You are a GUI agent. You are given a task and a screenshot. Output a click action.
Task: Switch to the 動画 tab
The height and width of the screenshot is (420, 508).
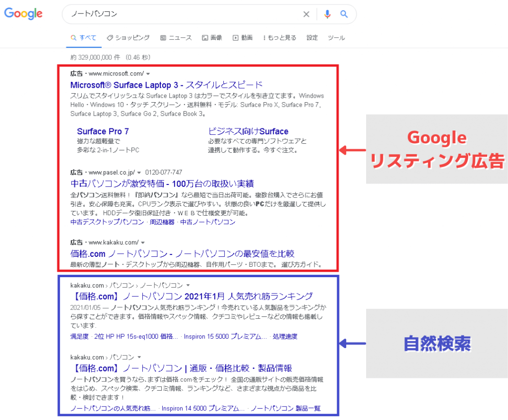[243, 38]
